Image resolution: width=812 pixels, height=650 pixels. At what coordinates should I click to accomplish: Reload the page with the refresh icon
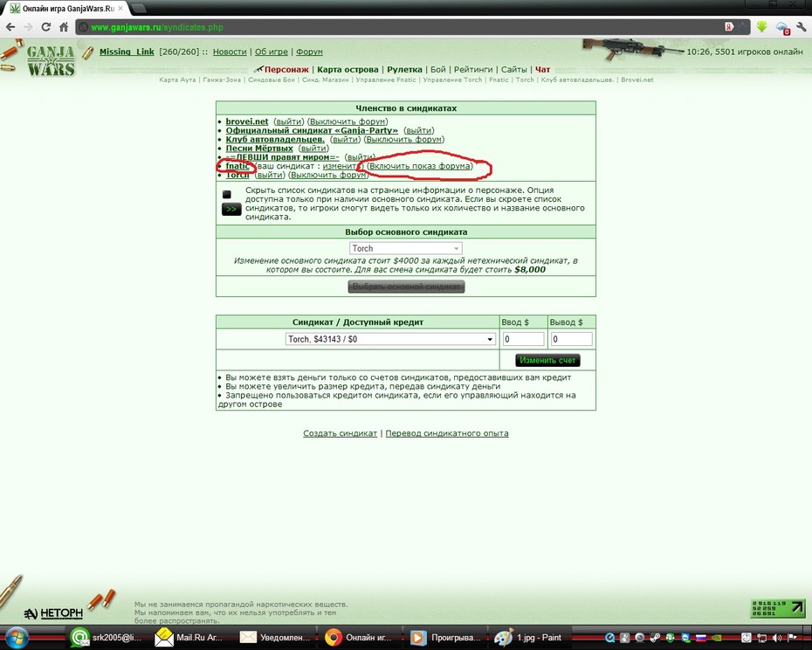coord(46,27)
